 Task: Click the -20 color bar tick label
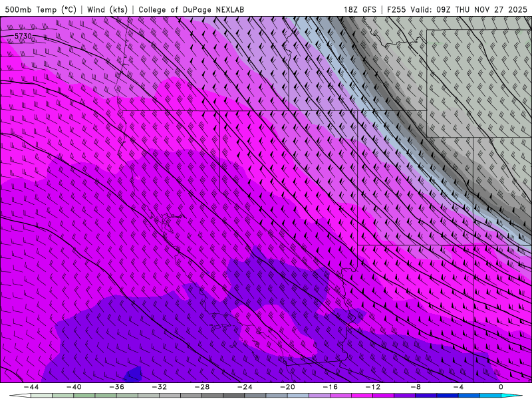coord(287,387)
